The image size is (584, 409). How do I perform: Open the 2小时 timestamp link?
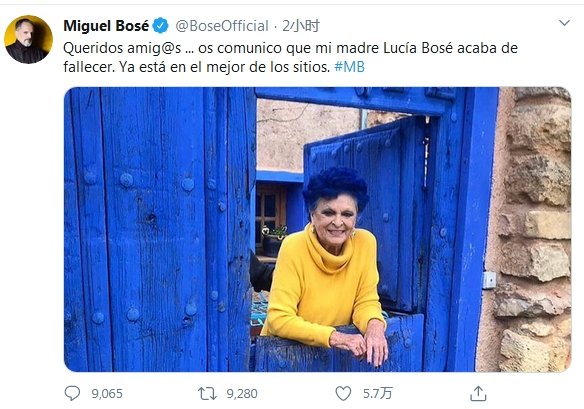tap(301, 26)
